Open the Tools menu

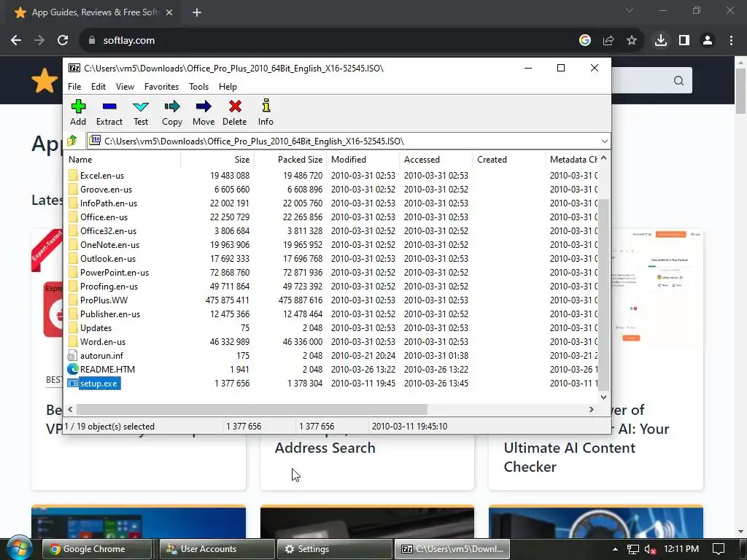click(x=198, y=87)
